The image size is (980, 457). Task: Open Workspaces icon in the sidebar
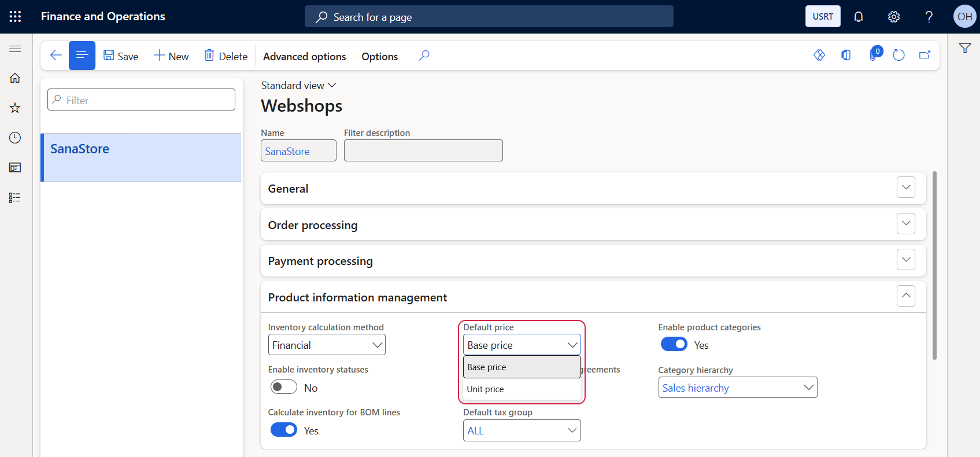[x=15, y=168]
